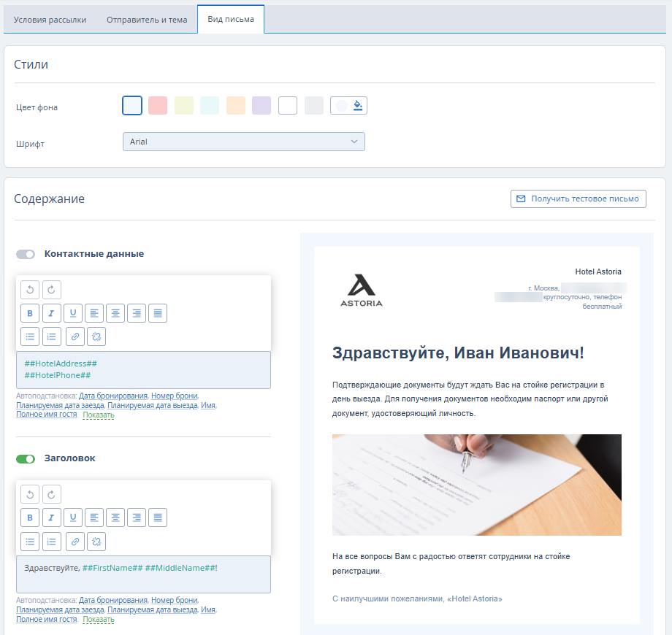
Task: Align left in Заголовок editor
Action: [94, 517]
